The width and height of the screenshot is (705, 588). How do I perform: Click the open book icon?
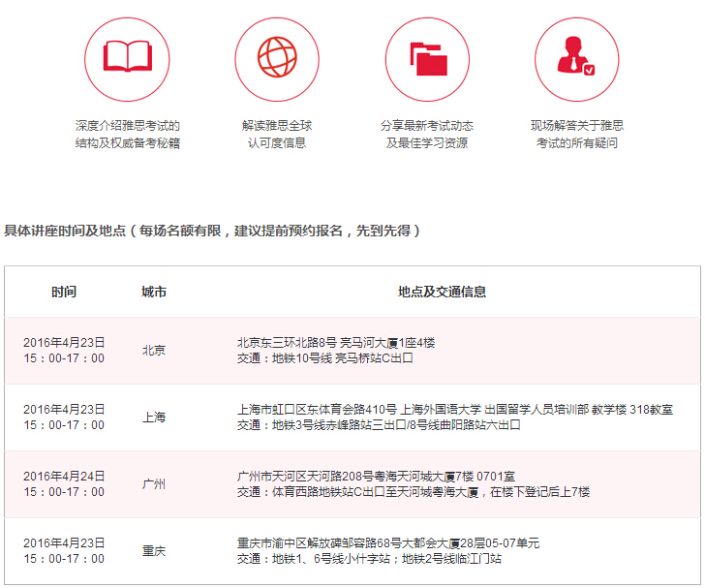(128, 57)
